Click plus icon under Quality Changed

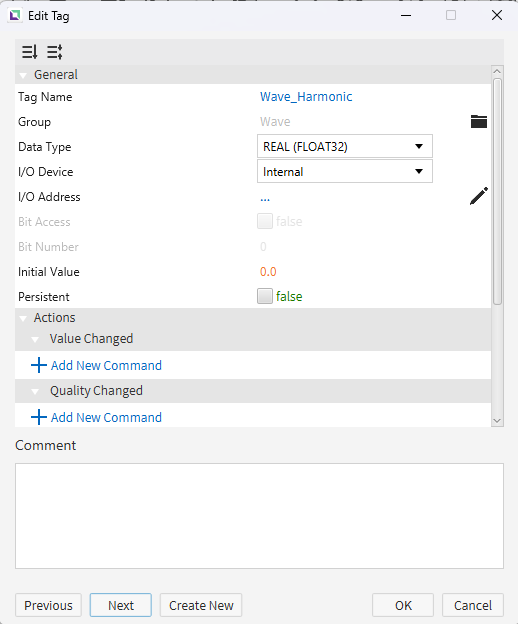point(39,417)
